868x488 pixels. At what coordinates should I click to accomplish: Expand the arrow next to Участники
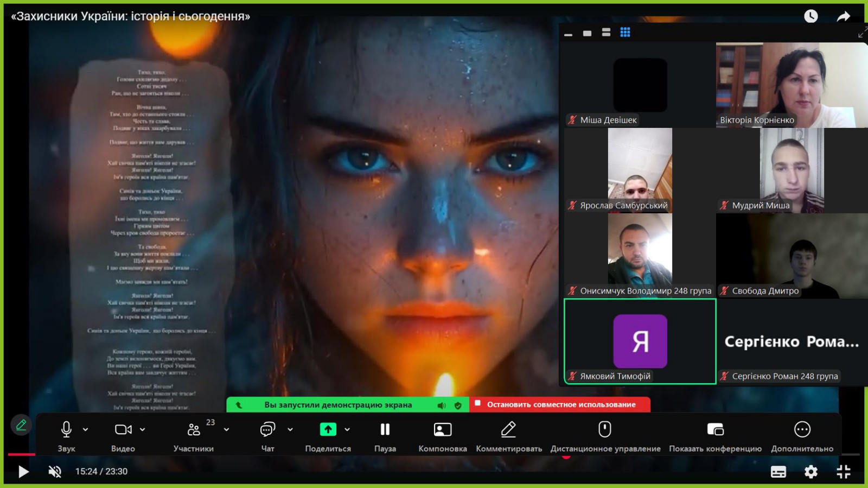click(227, 429)
